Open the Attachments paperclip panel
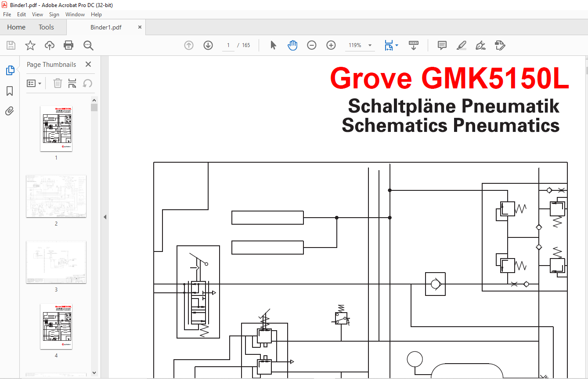Screen dimensions: 588x379 click(10, 111)
